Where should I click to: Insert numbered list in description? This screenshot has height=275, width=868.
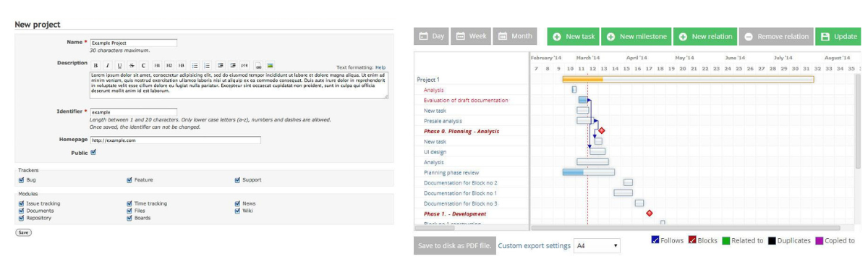207,65
